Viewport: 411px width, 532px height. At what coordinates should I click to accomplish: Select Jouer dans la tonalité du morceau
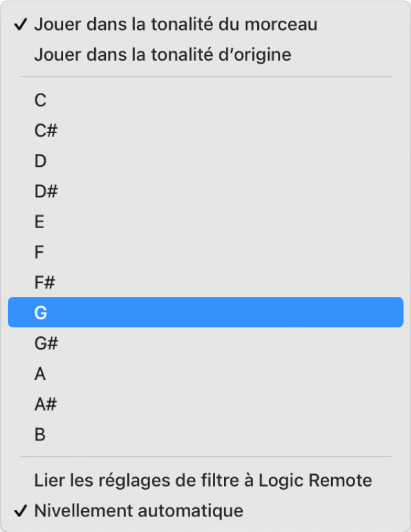(x=175, y=25)
